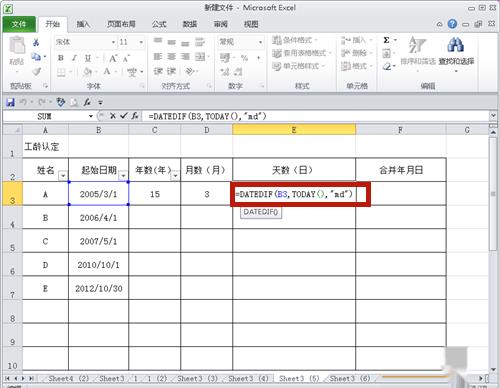Click the Cut scissors icon

(36, 42)
